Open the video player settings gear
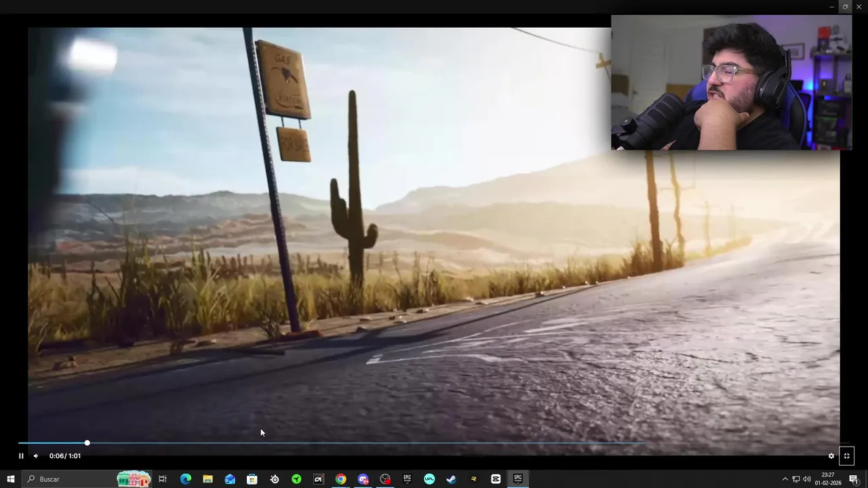The height and width of the screenshot is (488, 868). [x=831, y=456]
